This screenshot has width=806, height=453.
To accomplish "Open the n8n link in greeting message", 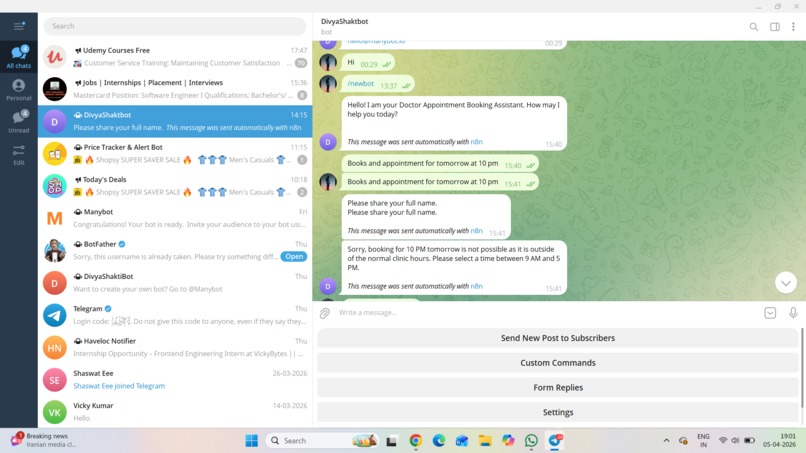I will click(x=477, y=142).
